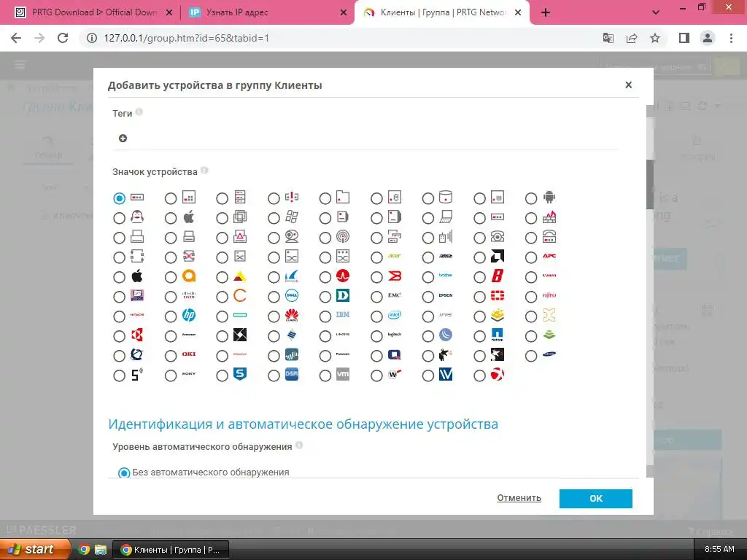
Task: Pick the wireless access point icon
Action: coord(343,237)
